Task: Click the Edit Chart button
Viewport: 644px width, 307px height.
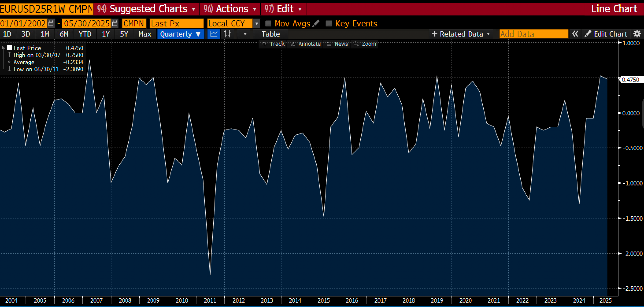Action: coord(606,34)
